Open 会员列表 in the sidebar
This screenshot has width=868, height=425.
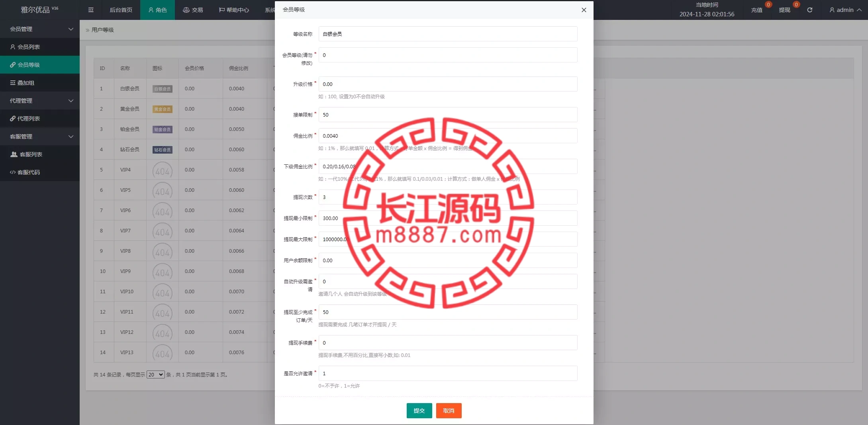coord(40,47)
